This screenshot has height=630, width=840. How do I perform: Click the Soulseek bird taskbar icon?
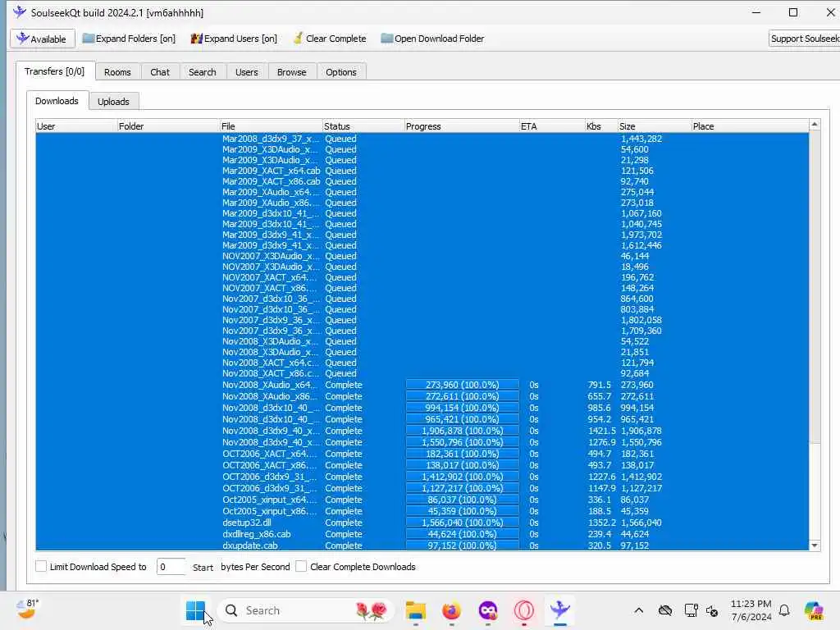point(559,610)
